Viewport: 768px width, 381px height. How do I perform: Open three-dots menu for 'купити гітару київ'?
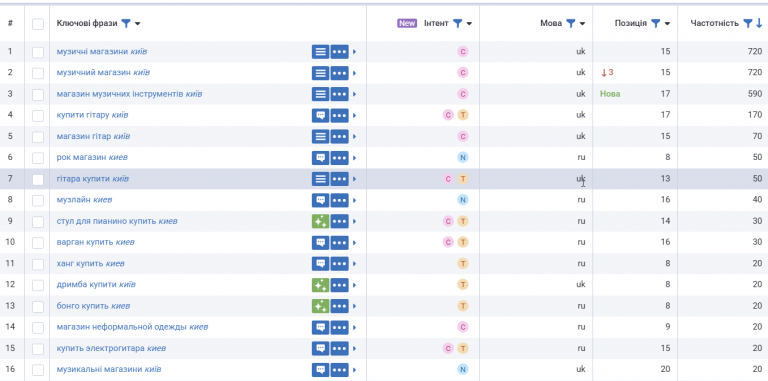[x=339, y=115]
